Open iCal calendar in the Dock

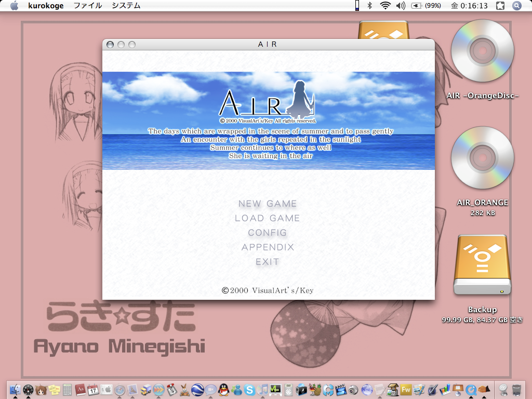(94, 390)
